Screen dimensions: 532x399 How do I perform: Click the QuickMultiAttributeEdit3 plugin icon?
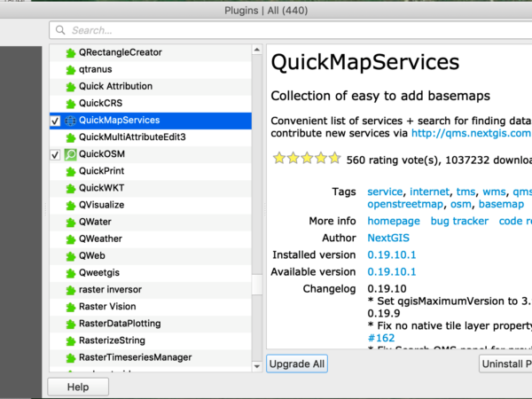[x=71, y=137]
